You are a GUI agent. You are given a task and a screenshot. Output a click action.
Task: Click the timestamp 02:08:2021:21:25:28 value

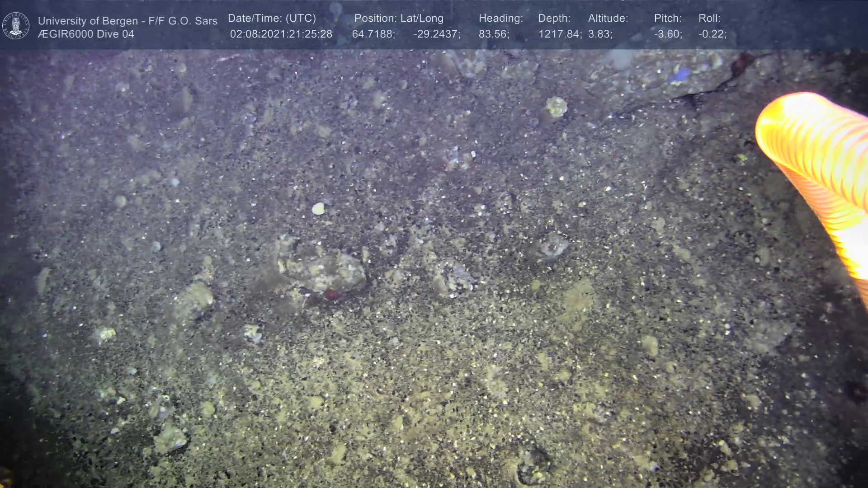click(281, 34)
